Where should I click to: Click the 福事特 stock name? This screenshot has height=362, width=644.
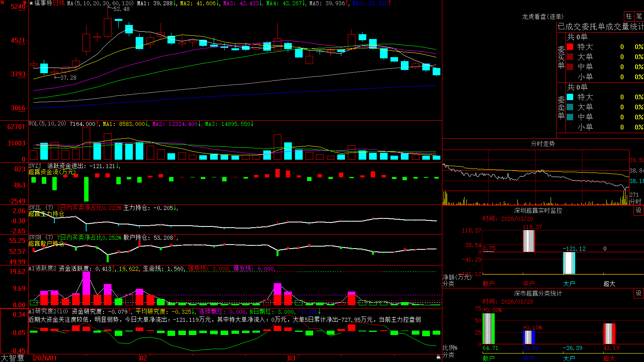click(43, 3)
